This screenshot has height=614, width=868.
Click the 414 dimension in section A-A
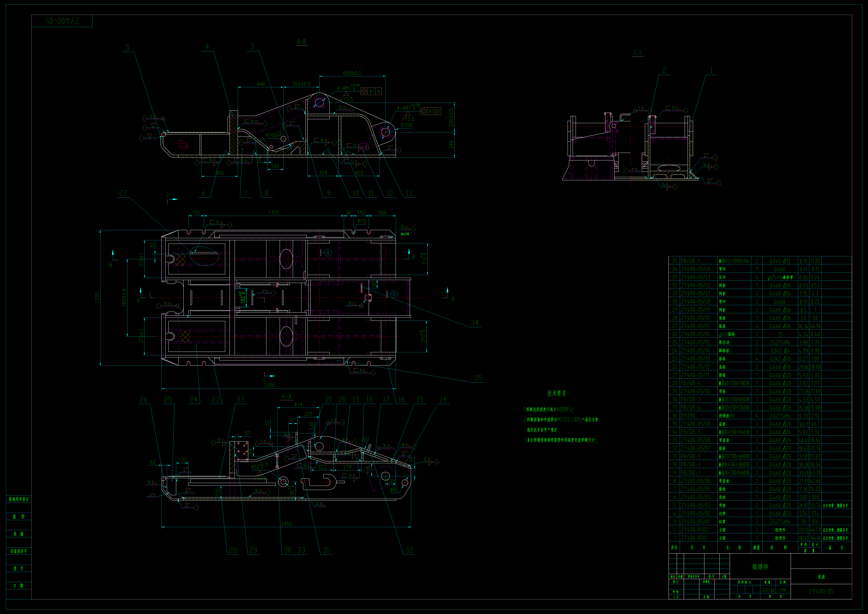298,404
